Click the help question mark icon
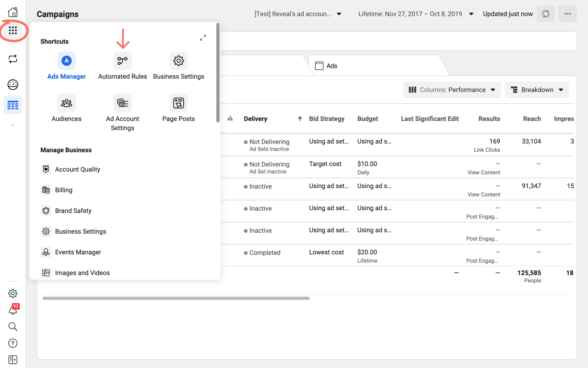Screen dimensions: 588x368 click(x=13, y=343)
